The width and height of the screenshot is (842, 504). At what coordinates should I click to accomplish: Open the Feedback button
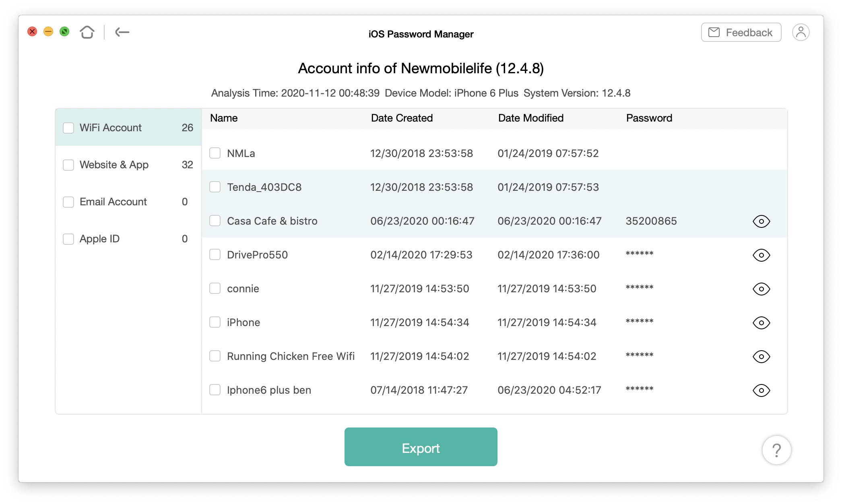[x=741, y=32]
